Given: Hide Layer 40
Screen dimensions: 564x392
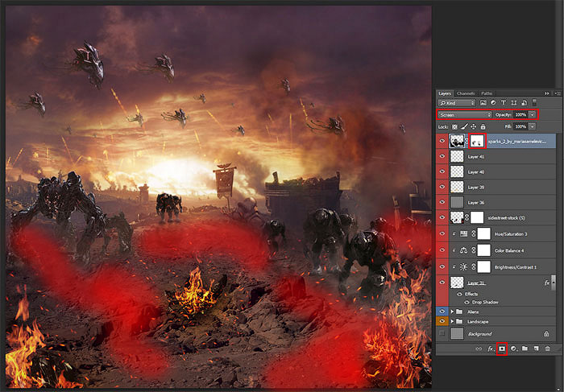Looking at the screenshot, I should (x=442, y=171).
